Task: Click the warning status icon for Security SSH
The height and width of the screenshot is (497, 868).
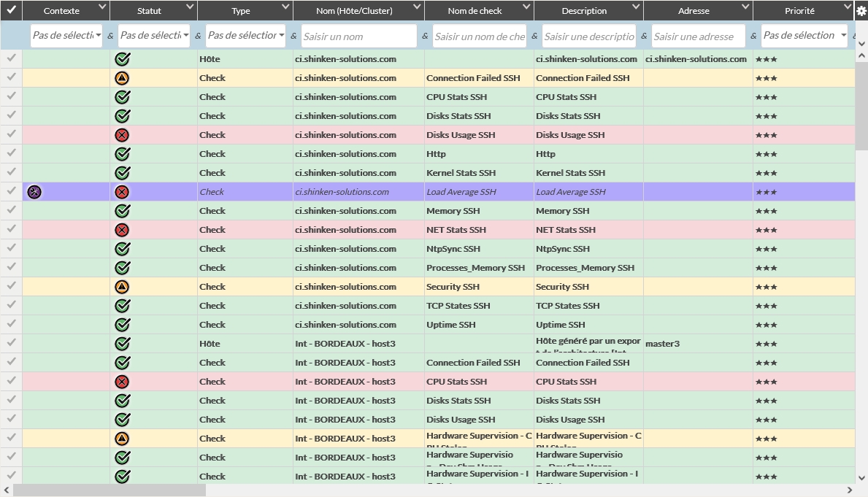Action: click(123, 287)
